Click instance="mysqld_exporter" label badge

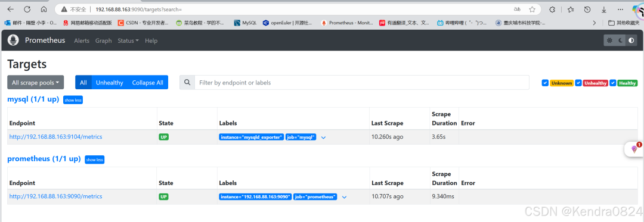[252, 137]
